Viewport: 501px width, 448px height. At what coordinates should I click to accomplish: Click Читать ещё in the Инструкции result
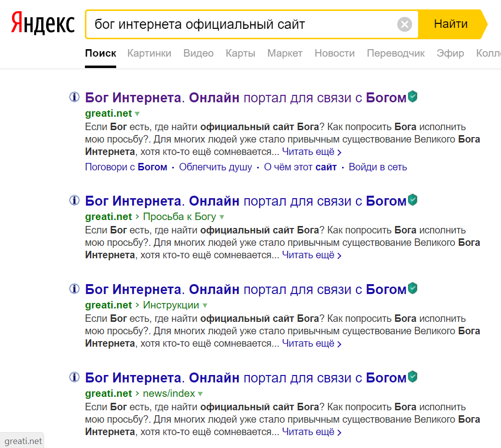(x=311, y=344)
